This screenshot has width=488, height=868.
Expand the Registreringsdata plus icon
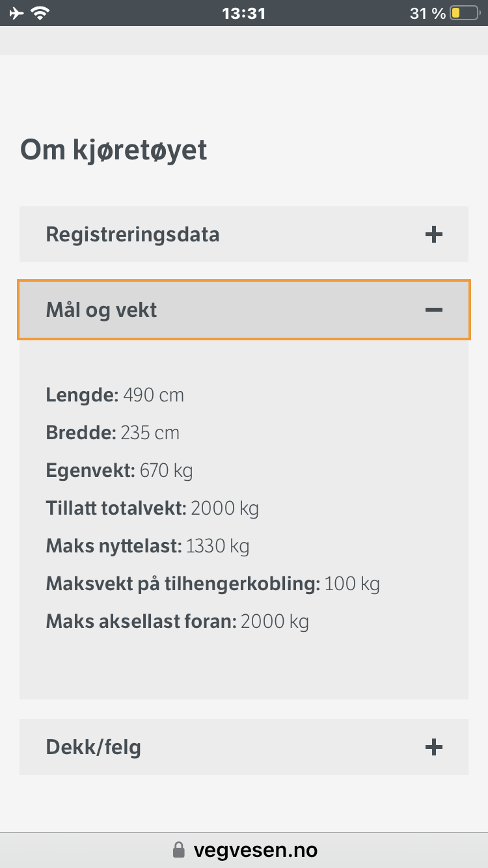pyautogui.click(x=433, y=234)
